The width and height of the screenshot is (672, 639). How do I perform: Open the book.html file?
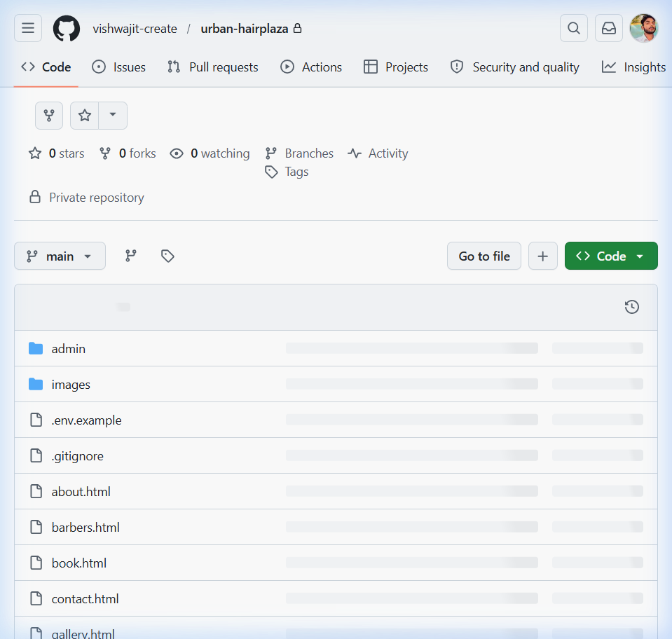coord(79,563)
